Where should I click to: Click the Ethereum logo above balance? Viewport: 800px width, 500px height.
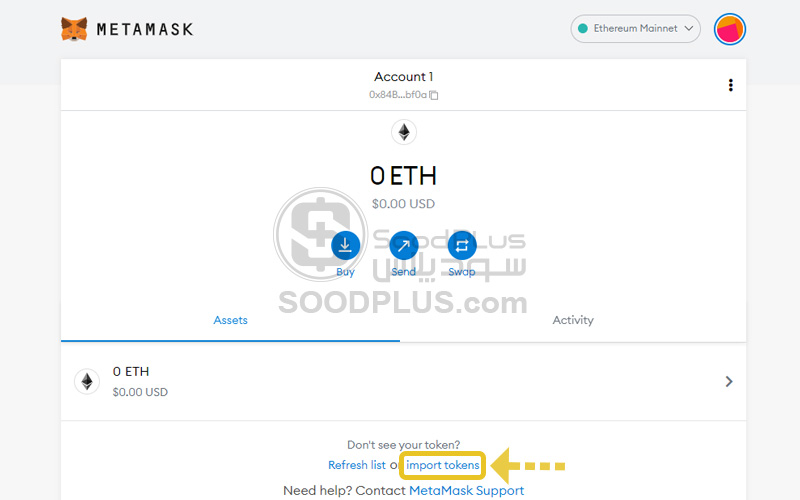(404, 132)
